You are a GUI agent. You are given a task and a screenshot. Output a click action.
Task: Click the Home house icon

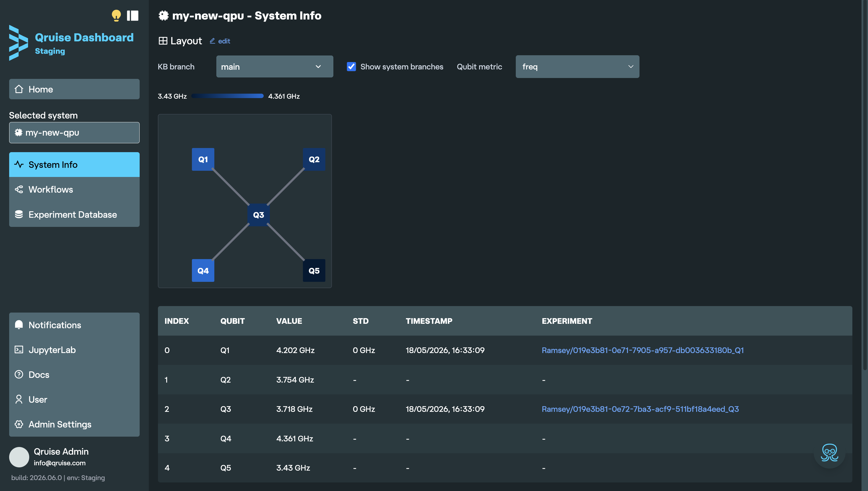(x=19, y=89)
